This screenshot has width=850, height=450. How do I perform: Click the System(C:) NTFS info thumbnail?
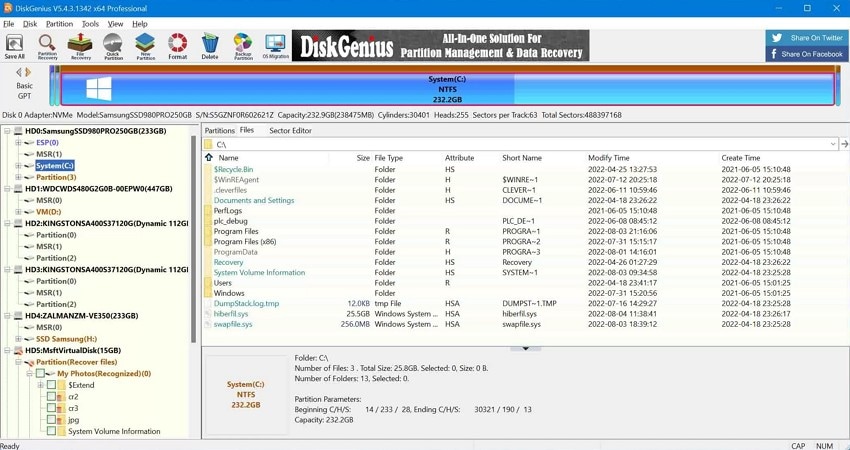click(246, 394)
